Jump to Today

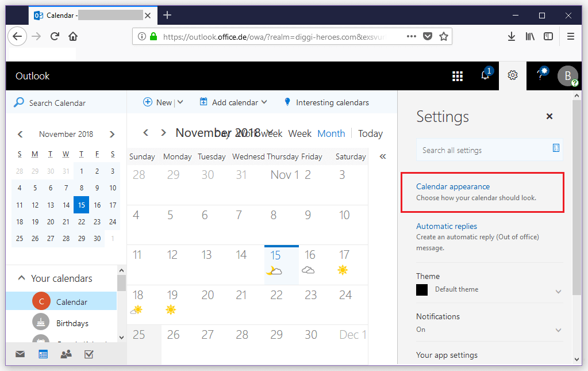[370, 133]
